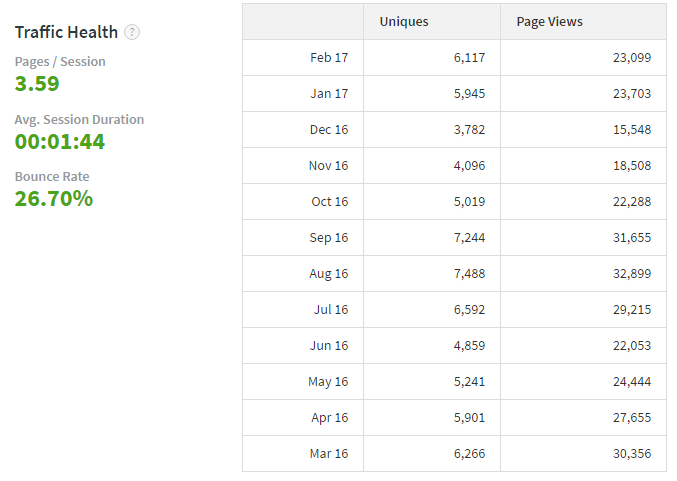Click the Avg. Session Duration value 00:01:44
Viewport: 677px width, 481px height.
(60, 142)
